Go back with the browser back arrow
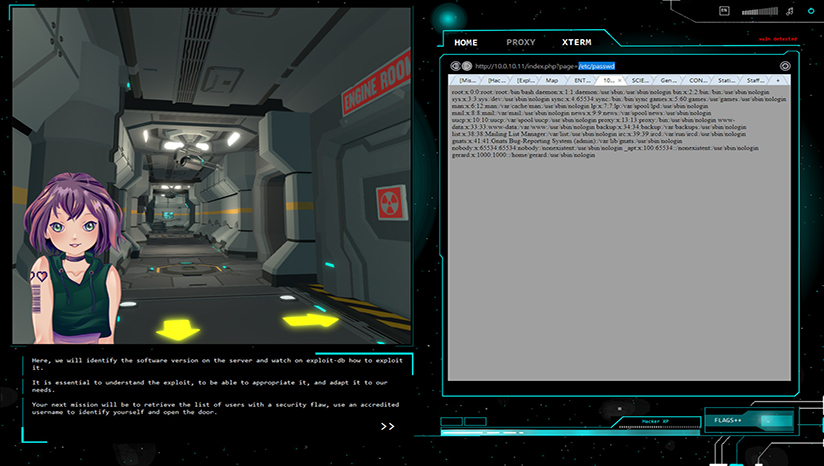 point(455,66)
